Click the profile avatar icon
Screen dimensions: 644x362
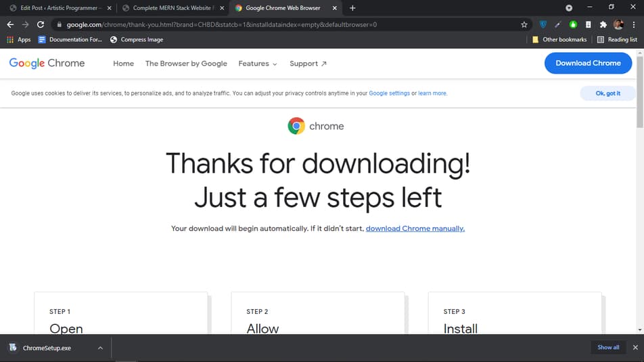618,24
